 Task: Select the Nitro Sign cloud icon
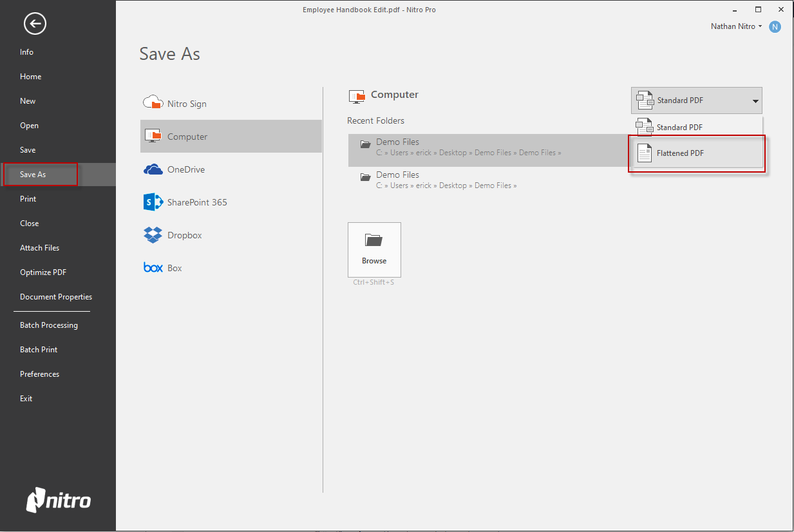[153, 103]
